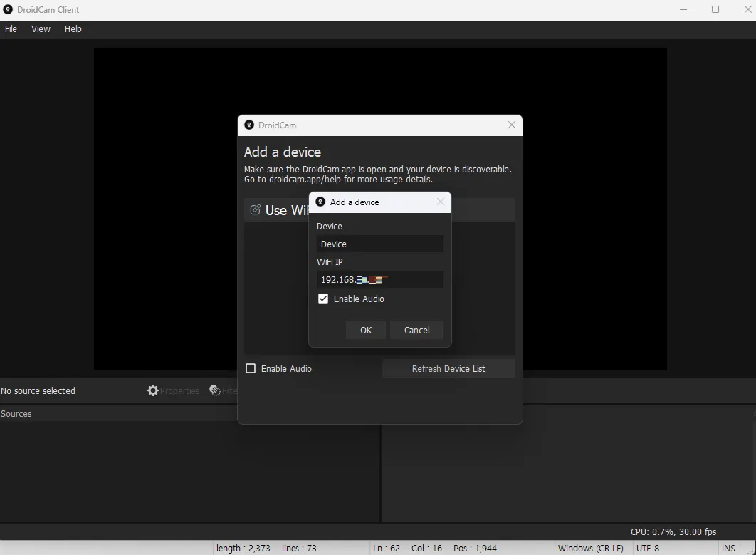
Task: Click the Windows (CR LF) status entry
Action: coord(591,549)
